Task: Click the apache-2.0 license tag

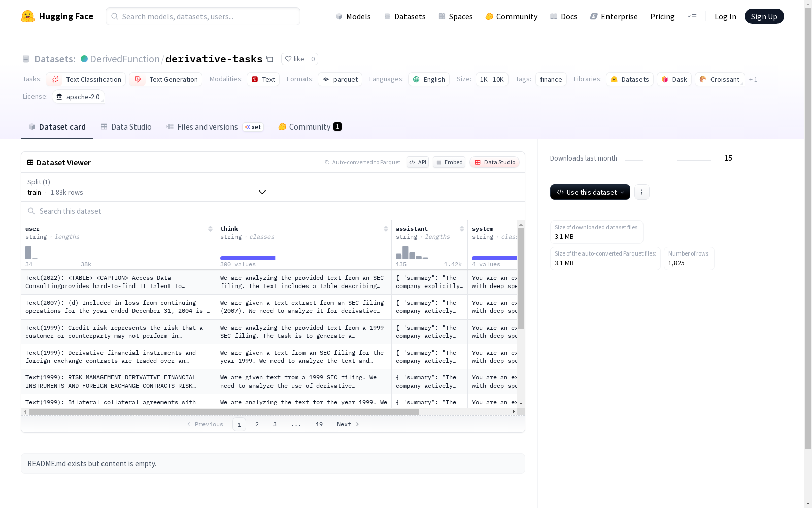Action: (x=78, y=97)
